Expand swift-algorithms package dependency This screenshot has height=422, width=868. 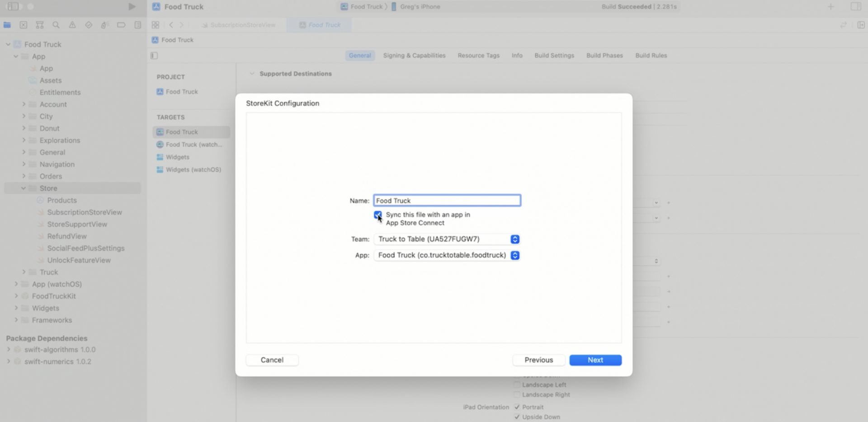[8, 350]
